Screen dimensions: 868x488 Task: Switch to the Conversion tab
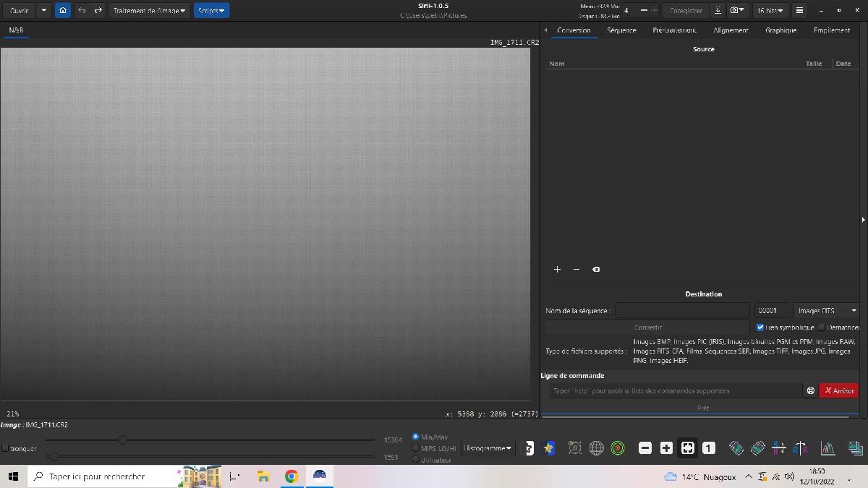[574, 30]
